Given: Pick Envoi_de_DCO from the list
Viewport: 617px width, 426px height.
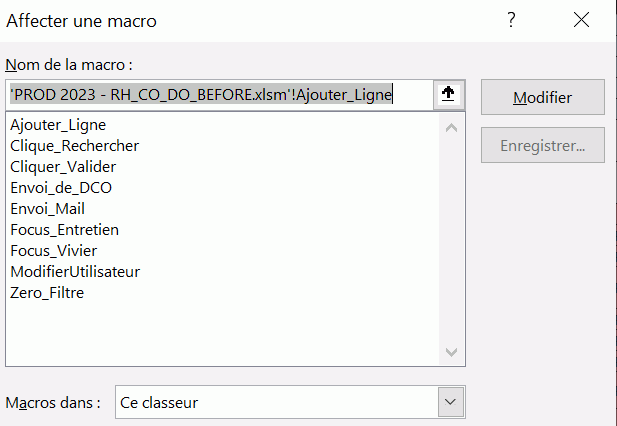Looking at the screenshot, I should (57, 188).
